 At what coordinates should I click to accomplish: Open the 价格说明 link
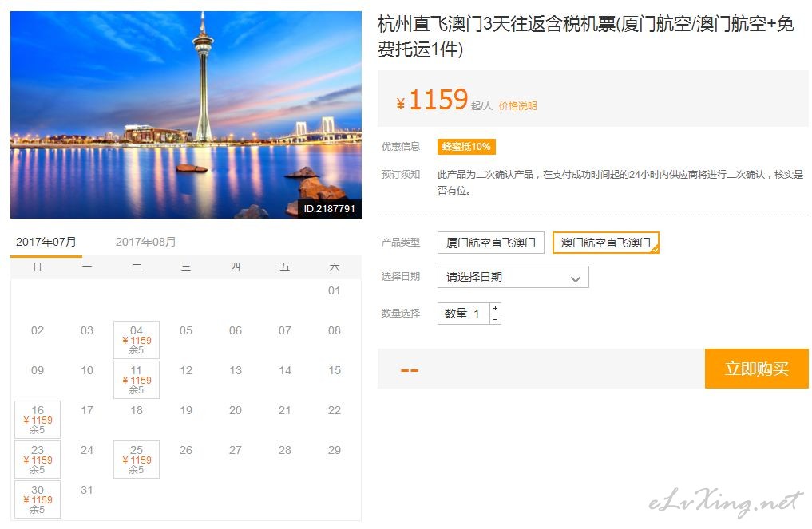click(x=517, y=106)
